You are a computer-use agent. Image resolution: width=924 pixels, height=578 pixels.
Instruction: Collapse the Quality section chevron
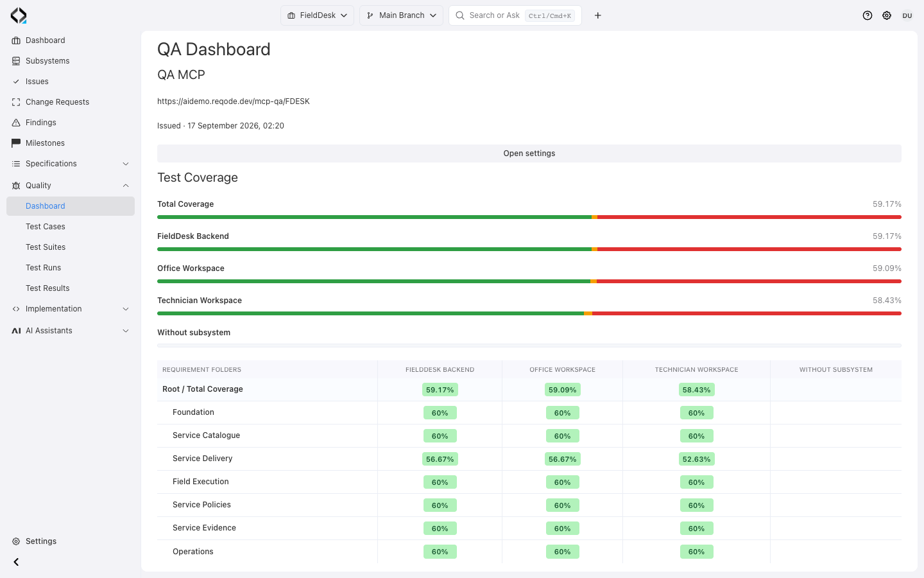pyautogui.click(x=126, y=186)
